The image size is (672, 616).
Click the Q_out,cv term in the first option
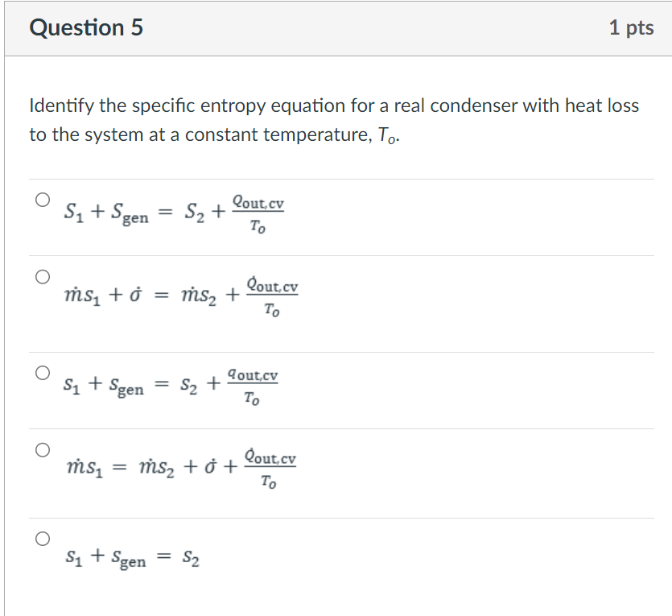tap(258, 201)
